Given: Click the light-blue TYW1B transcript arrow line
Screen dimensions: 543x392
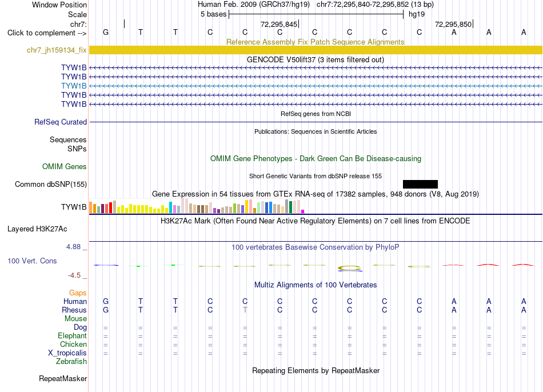Looking at the screenshot, I should pos(316,86).
